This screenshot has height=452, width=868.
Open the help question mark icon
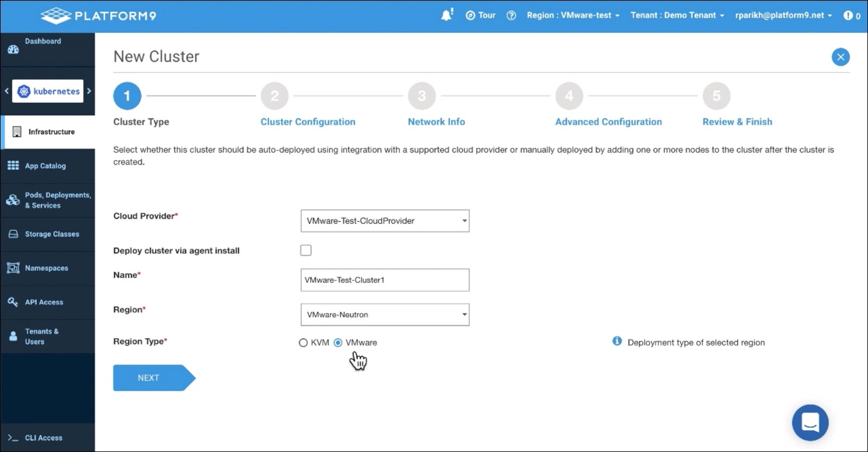(x=511, y=15)
